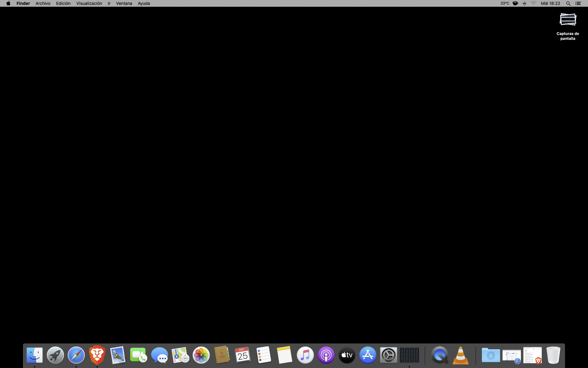Launch Safari from the Dock
This screenshot has height=368, width=588.
click(x=76, y=355)
